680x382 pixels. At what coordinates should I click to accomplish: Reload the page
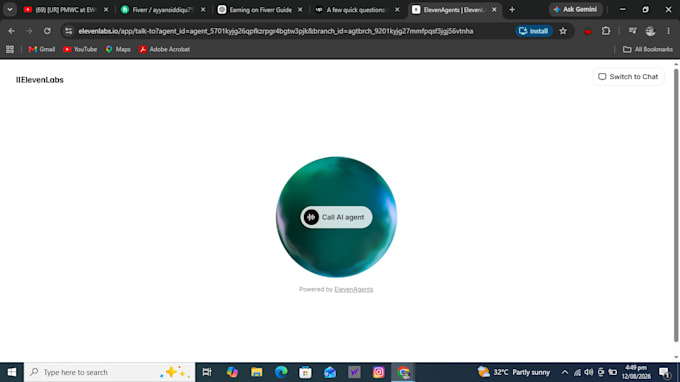pyautogui.click(x=47, y=31)
